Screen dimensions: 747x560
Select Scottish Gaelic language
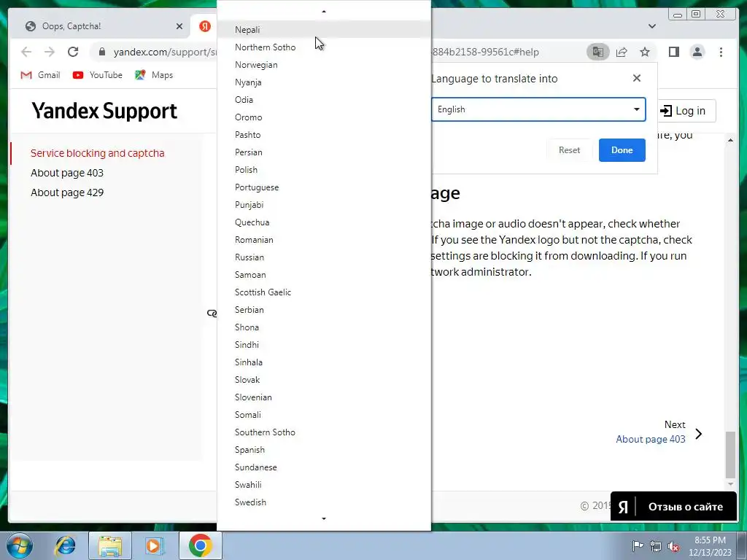[324, 292]
